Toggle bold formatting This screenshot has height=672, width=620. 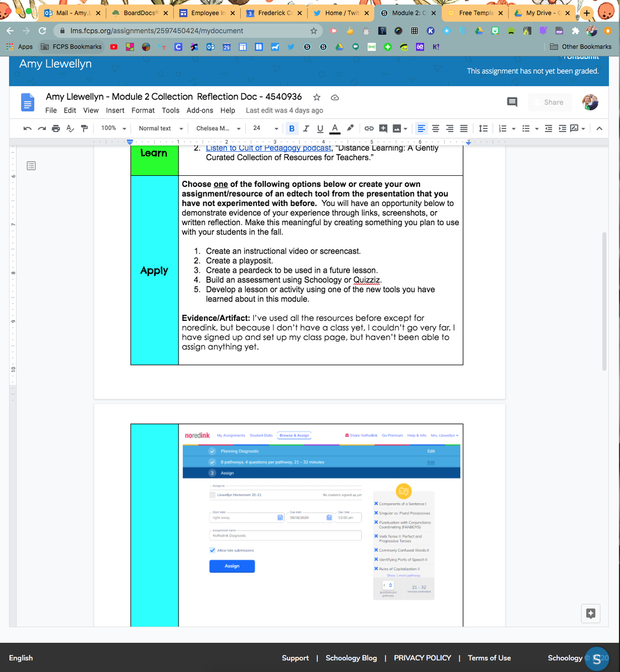pos(292,128)
